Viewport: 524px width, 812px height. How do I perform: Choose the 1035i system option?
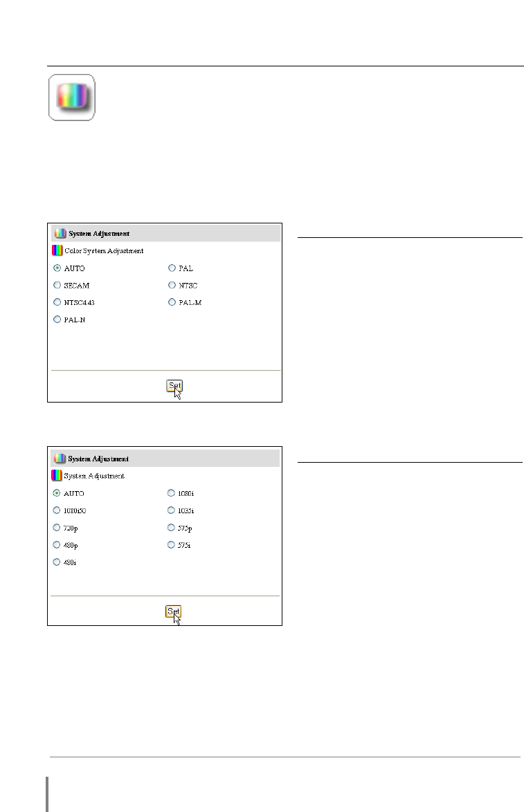coord(172,510)
